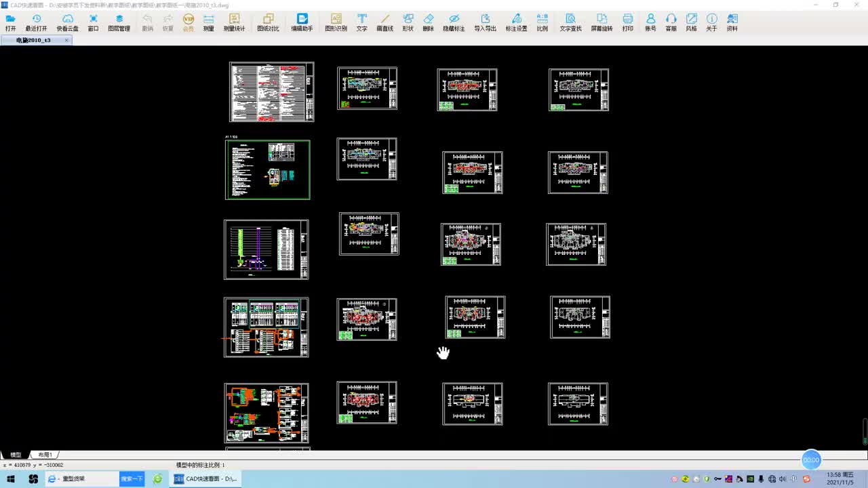
Task: Open the 资料 resources icon
Action: [732, 22]
